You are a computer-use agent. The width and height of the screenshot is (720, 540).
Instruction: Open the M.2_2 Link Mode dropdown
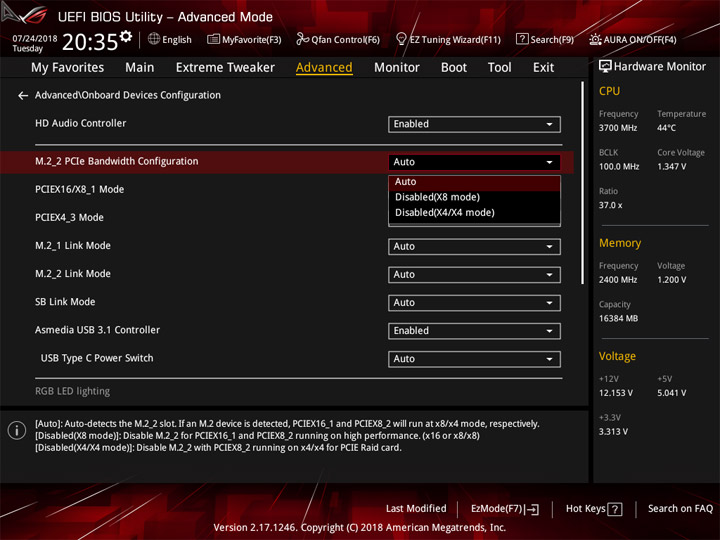(x=474, y=275)
